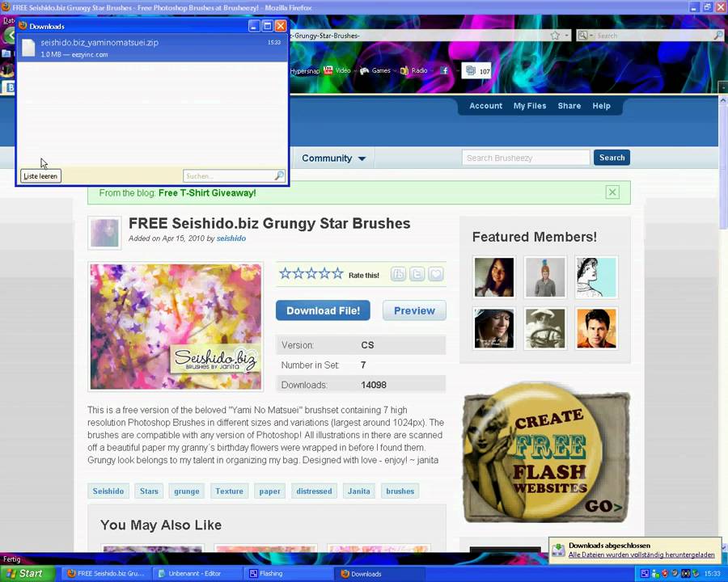Favorite the brushes with the heart icon

click(x=435, y=274)
